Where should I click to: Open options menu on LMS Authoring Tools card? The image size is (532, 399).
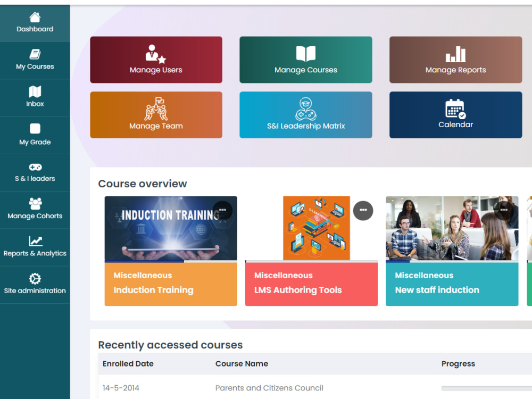coord(363,211)
